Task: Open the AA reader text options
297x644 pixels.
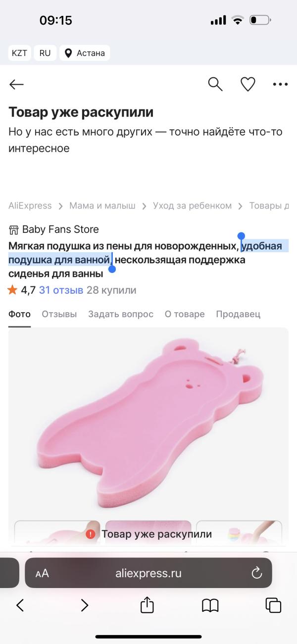Action: 42,574
